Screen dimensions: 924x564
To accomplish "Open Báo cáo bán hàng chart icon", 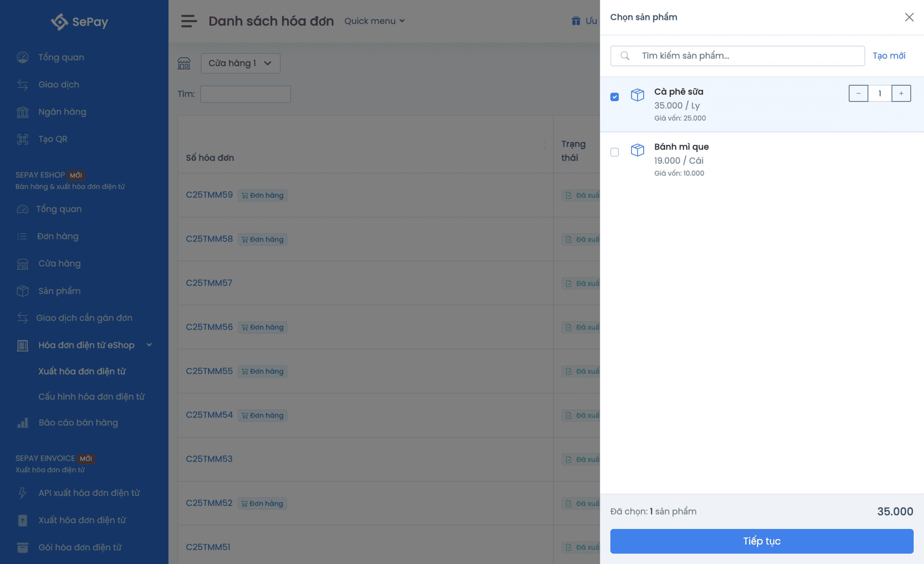I will tap(22, 423).
